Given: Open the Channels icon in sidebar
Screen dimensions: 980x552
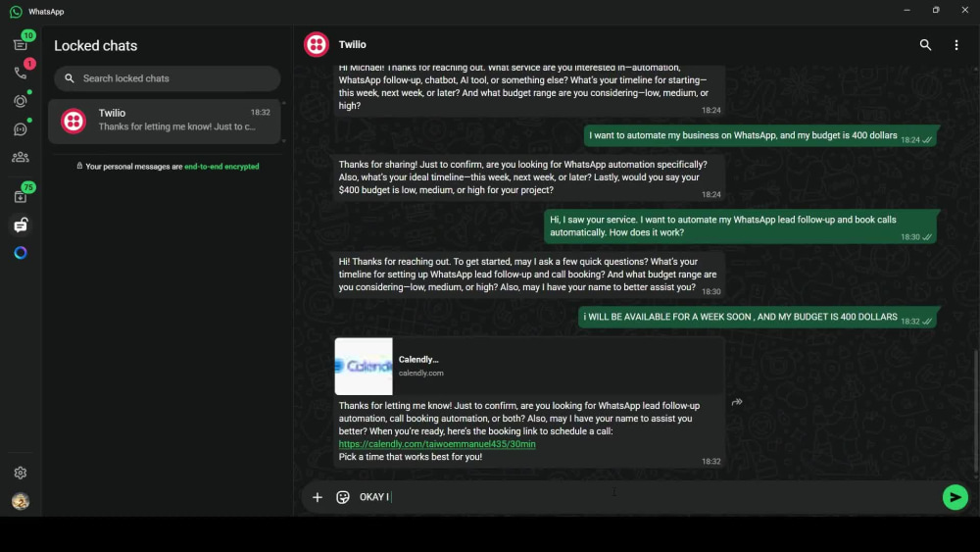Looking at the screenshot, I should pos(21,128).
